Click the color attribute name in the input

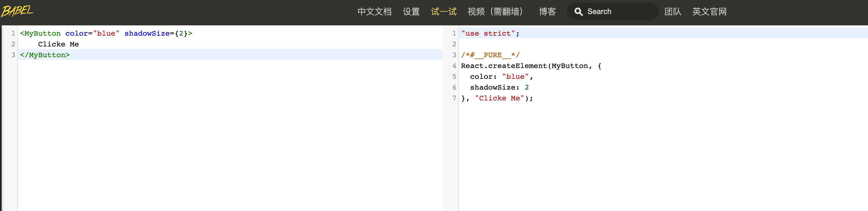pyautogui.click(x=76, y=33)
